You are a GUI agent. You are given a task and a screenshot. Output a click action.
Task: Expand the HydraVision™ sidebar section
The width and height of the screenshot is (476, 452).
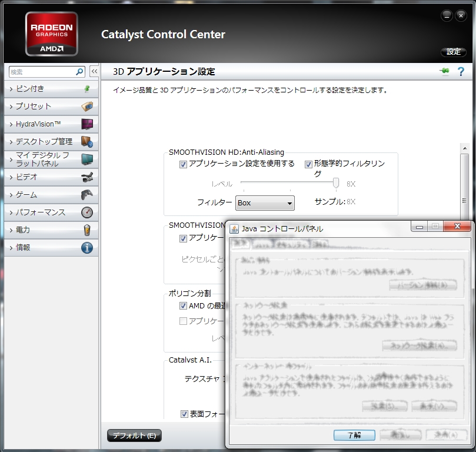pos(51,124)
